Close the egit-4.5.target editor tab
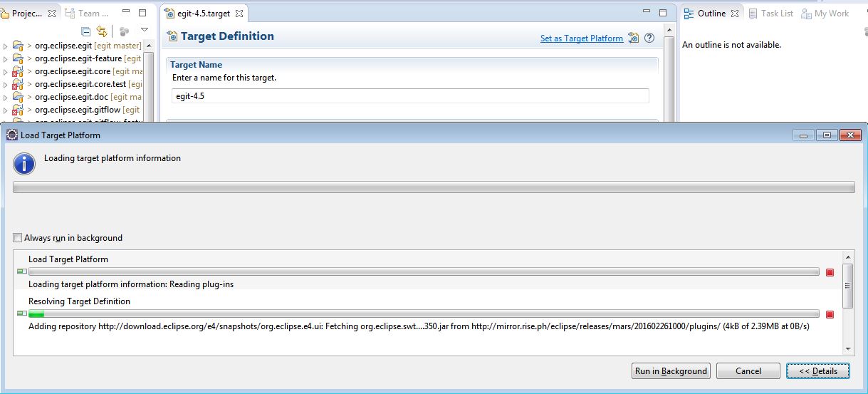The height and width of the screenshot is (394, 868). [x=239, y=14]
